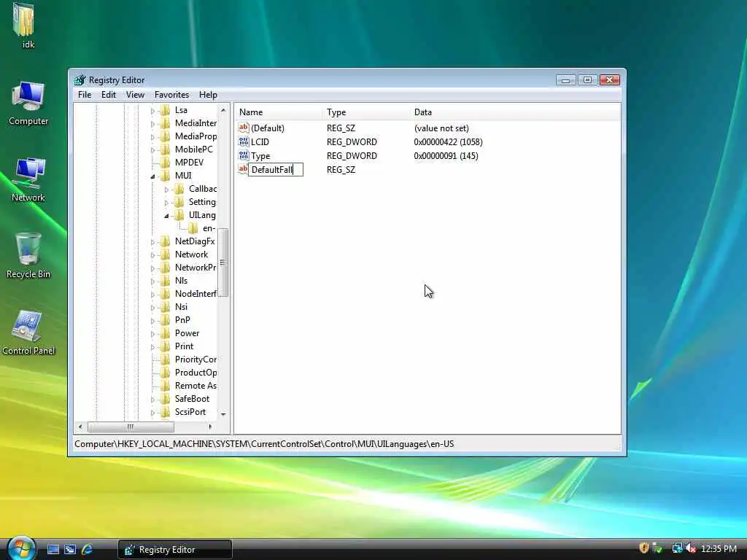Click Show Desktop quick launch icon
The width and height of the screenshot is (747, 560).
click(53, 550)
